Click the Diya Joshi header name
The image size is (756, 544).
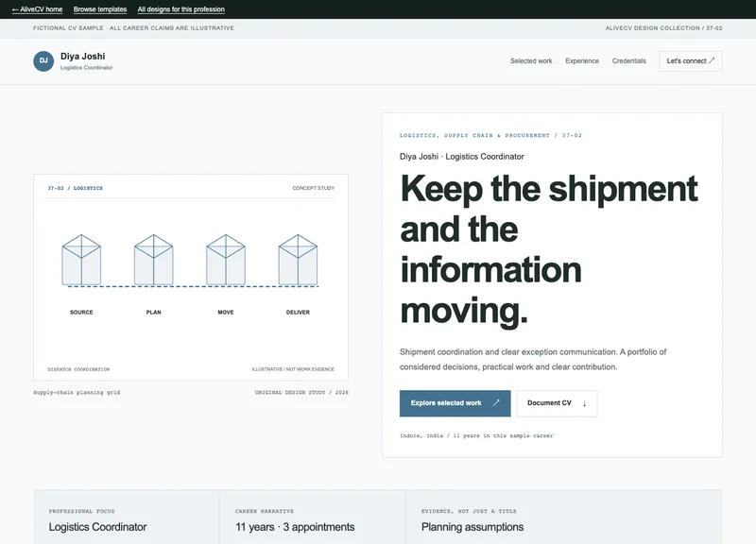pos(82,57)
